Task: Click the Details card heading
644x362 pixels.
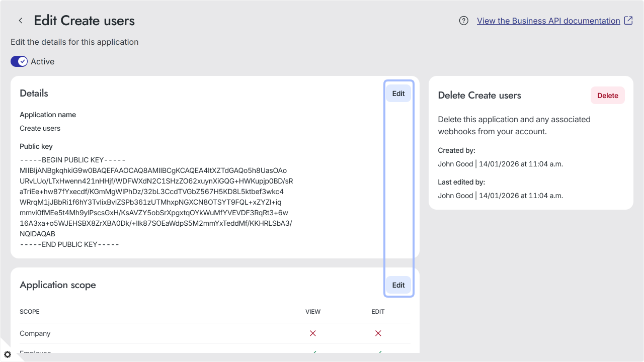Action: (x=34, y=94)
